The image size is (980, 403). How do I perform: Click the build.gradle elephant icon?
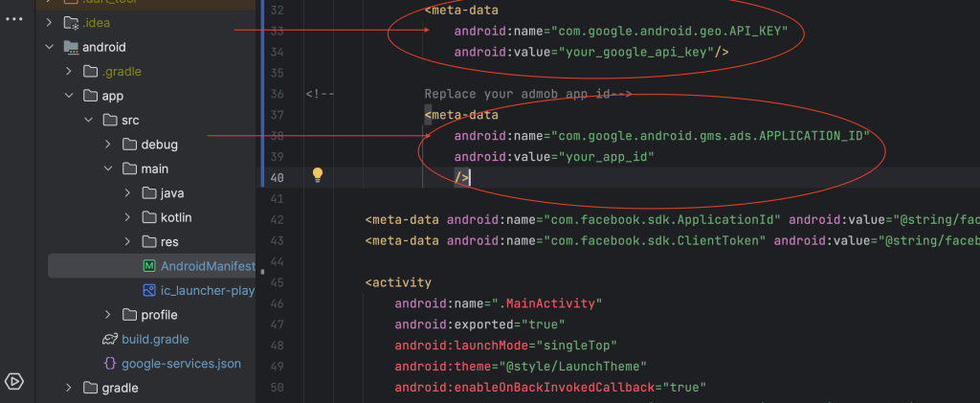point(110,339)
